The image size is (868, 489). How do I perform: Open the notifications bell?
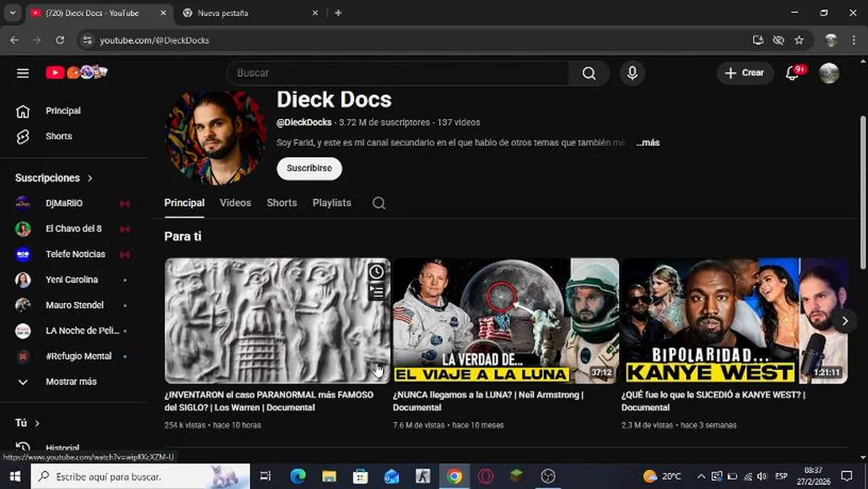point(793,73)
